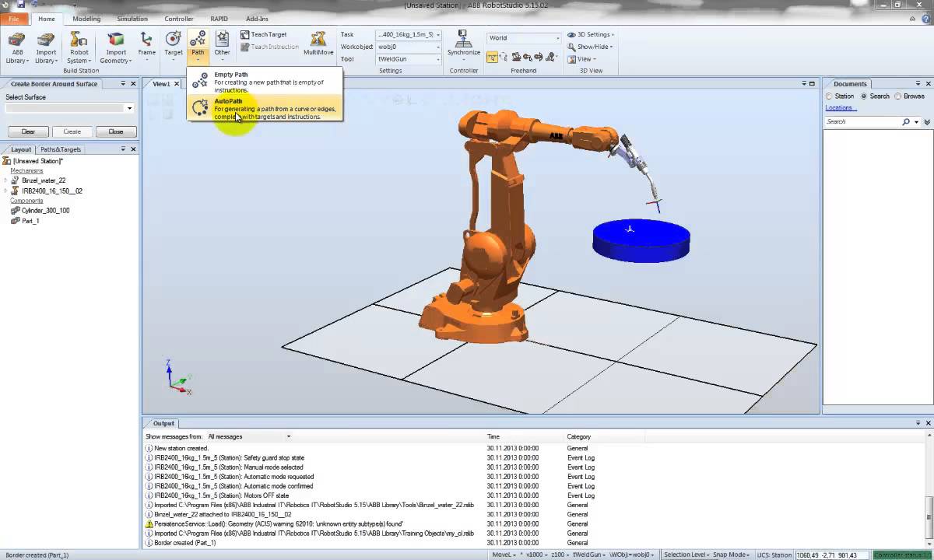This screenshot has height=560, width=934.
Task: Click the Create button
Action: (72, 131)
